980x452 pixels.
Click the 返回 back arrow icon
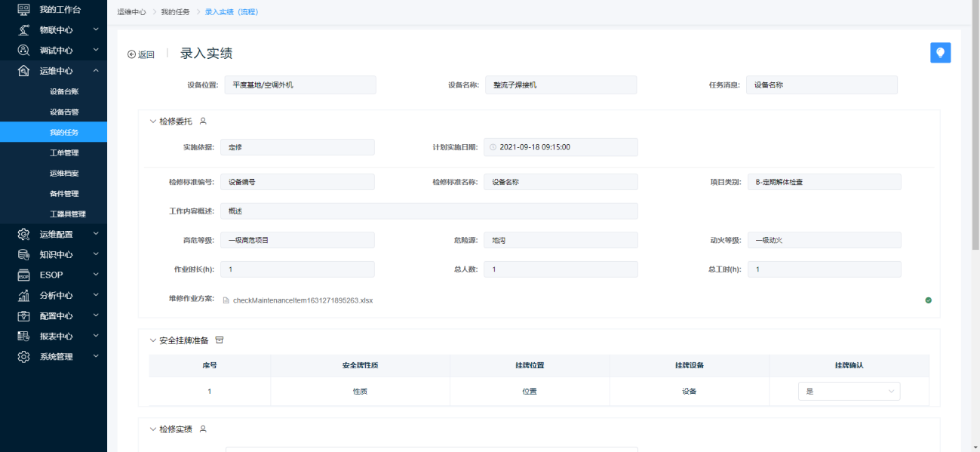[131, 54]
